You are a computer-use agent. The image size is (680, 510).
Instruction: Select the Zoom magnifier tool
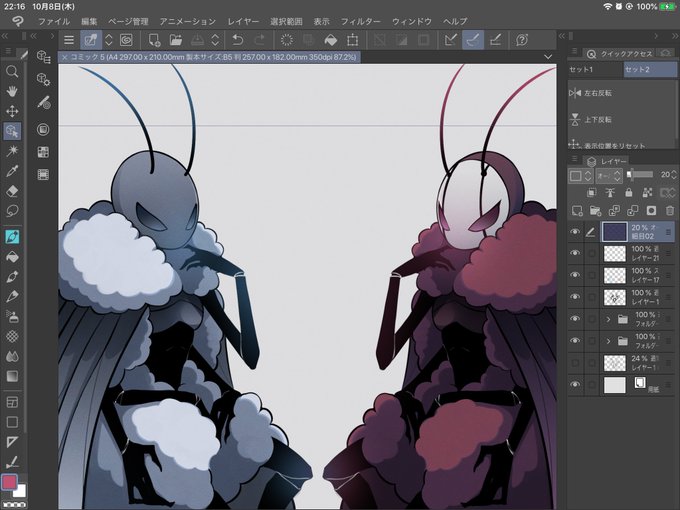[12, 71]
